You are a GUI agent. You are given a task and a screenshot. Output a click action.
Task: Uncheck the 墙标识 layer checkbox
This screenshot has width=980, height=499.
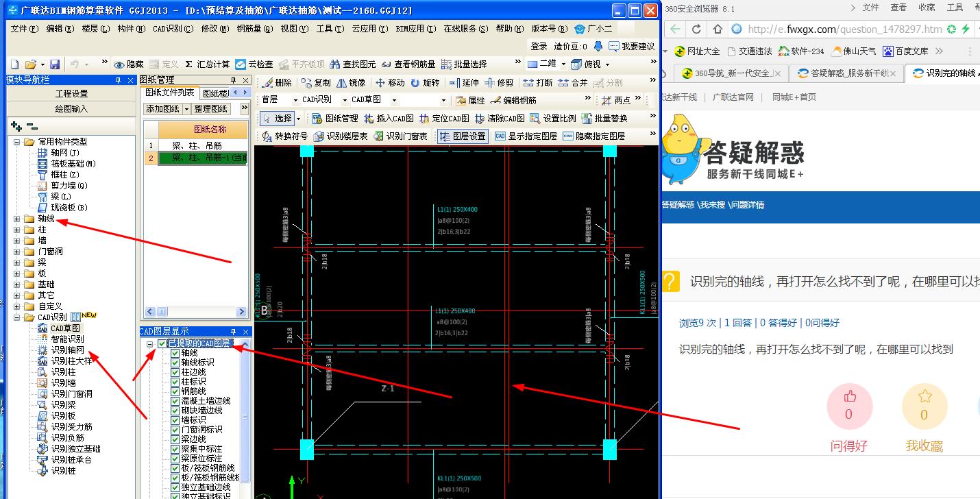[x=175, y=420]
